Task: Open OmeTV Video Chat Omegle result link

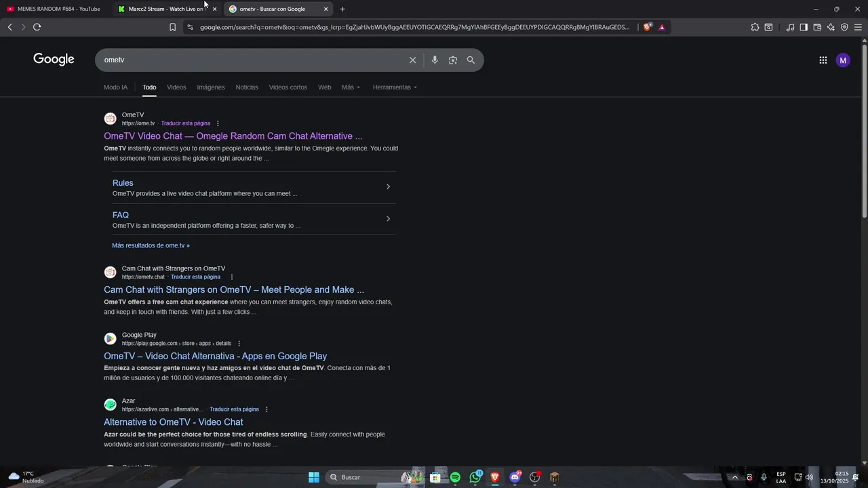Action: (x=233, y=136)
